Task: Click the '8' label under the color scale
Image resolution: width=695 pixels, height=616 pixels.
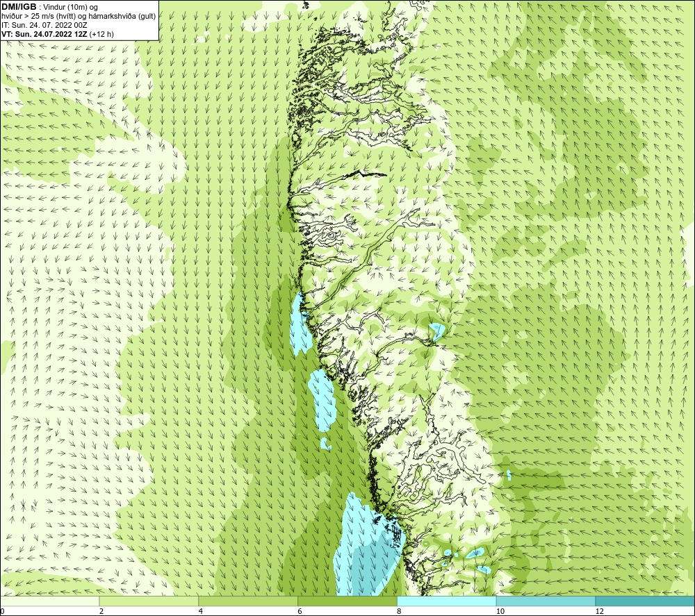Action: 400,611
